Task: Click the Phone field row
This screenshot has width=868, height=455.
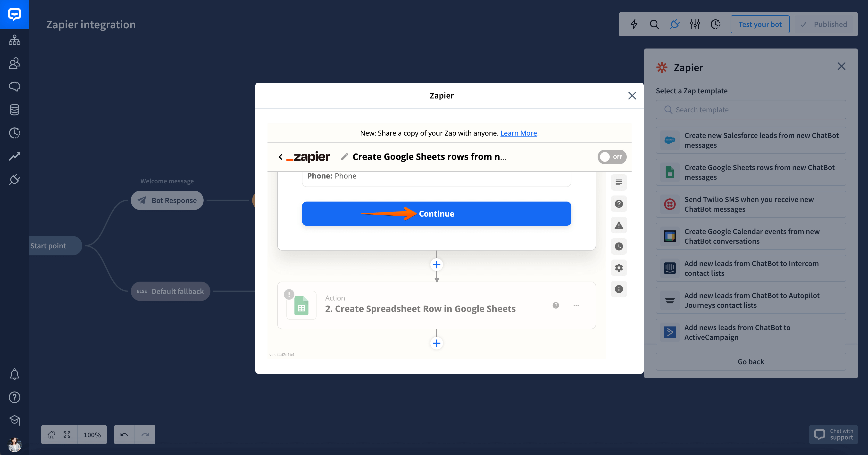Action: pos(436,177)
